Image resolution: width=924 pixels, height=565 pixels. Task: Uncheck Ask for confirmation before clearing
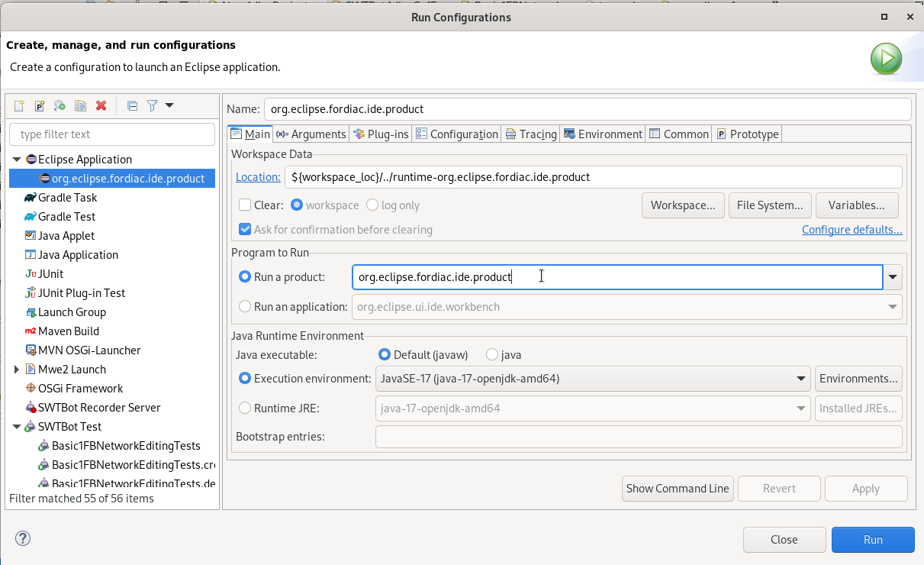(x=246, y=229)
